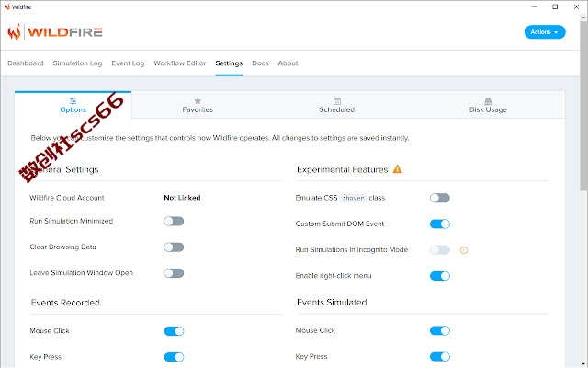Click the WILDFIRE wordmark in the header

[65, 32]
